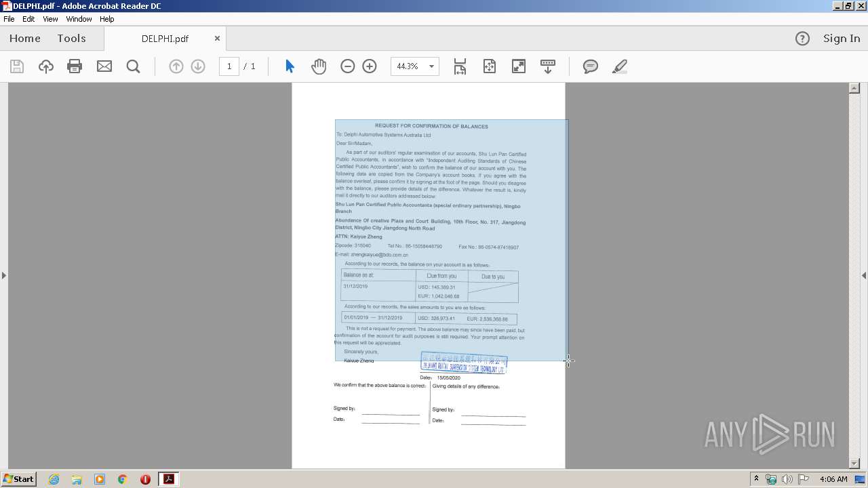This screenshot has height=488, width=868.
Task: Click the volume speaker tray icon
Action: tap(787, 479)
